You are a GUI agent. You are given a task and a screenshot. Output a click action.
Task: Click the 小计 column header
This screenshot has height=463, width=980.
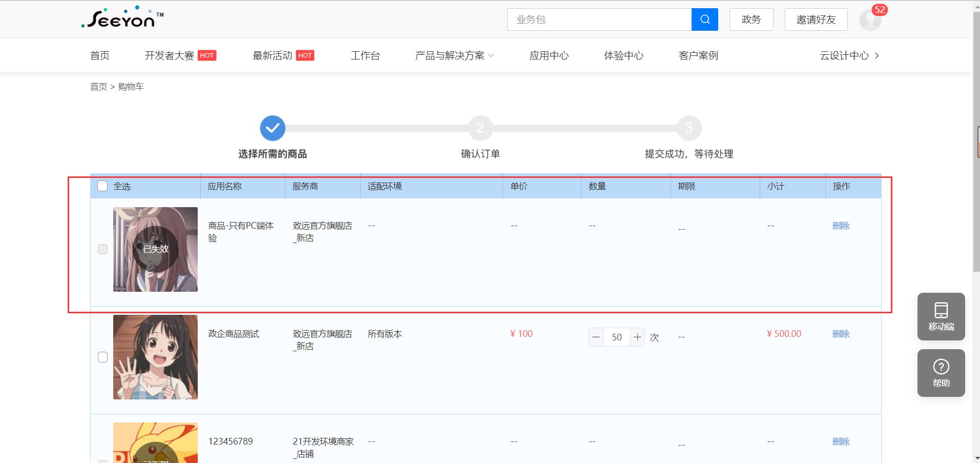point(776,186)
